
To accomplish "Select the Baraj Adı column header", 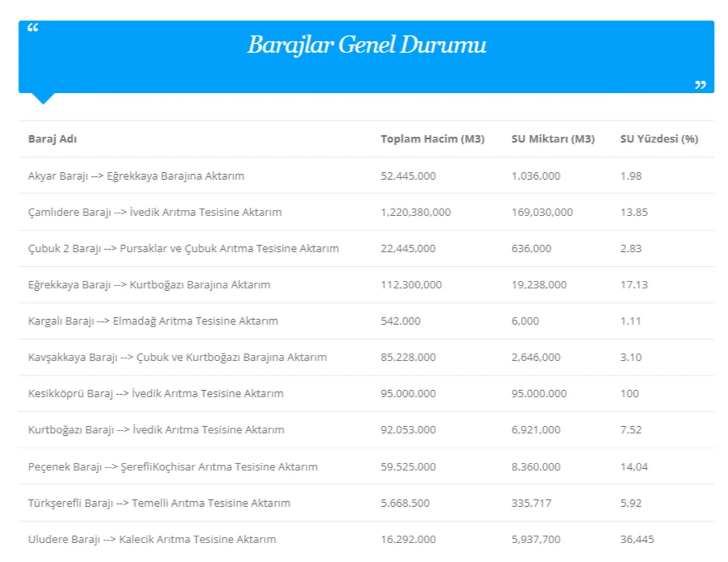I will [x=52, y=139].
